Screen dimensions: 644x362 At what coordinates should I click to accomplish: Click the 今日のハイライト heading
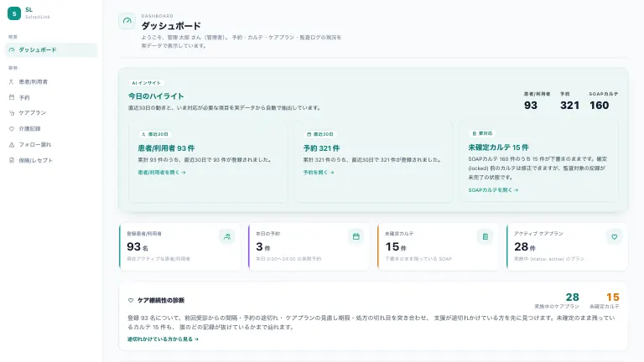[x=156, y=96]
